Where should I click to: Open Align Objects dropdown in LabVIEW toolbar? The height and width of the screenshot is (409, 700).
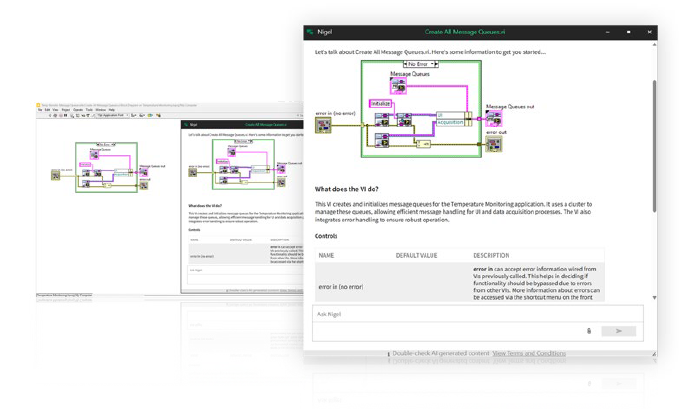click(133, 116)
